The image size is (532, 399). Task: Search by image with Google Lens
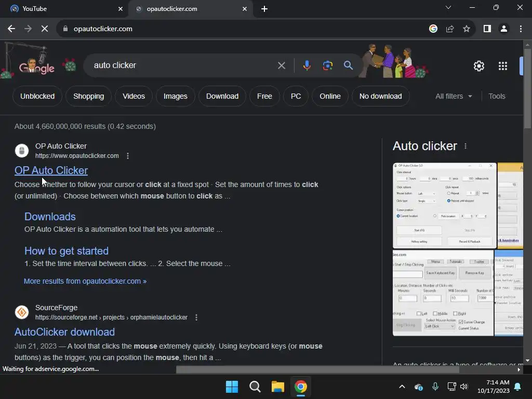327,65
